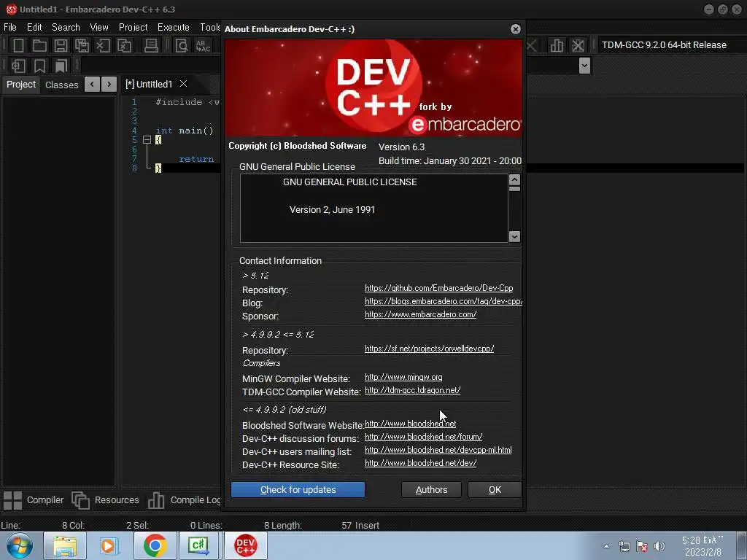Click the Close All files icon
This screenshot has height=560, width=747.
(x=124, y=46)
